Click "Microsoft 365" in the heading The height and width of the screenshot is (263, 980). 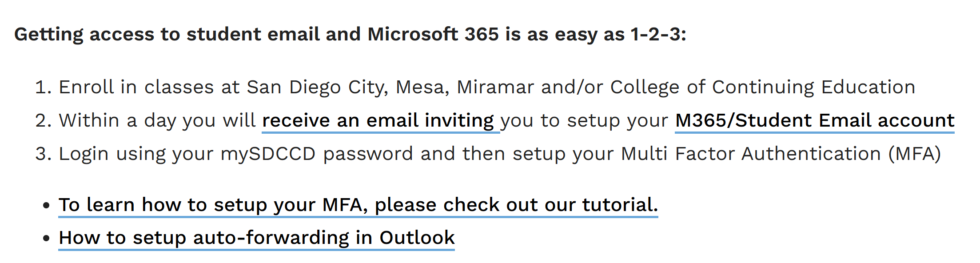[x=433, y=34]
